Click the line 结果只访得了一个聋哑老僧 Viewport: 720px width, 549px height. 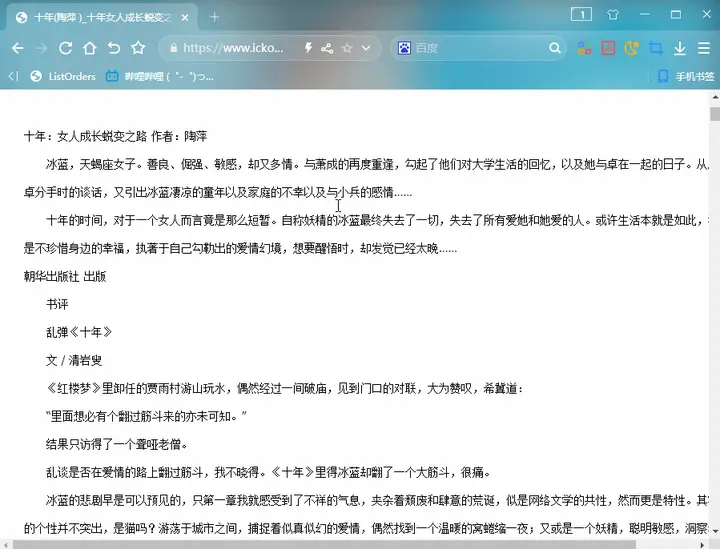click(117, 444)
